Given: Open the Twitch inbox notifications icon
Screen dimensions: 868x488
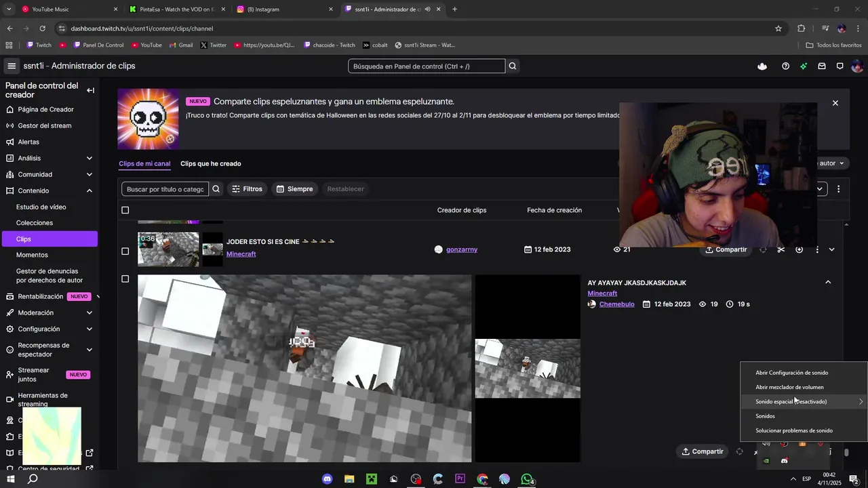Looking at the screenshot, I should (822, 66).
